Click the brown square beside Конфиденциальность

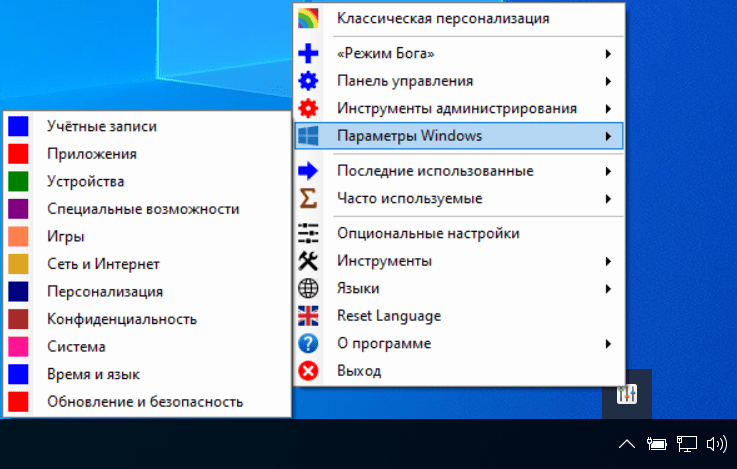pos(18,319)
